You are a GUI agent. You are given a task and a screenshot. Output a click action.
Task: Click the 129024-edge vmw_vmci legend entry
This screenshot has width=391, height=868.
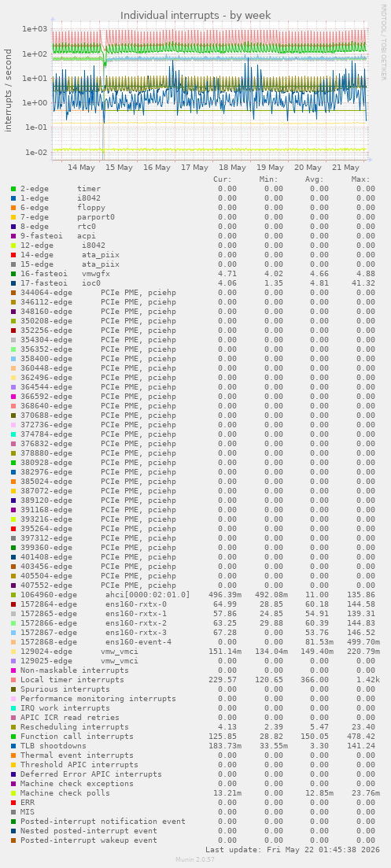79,651
